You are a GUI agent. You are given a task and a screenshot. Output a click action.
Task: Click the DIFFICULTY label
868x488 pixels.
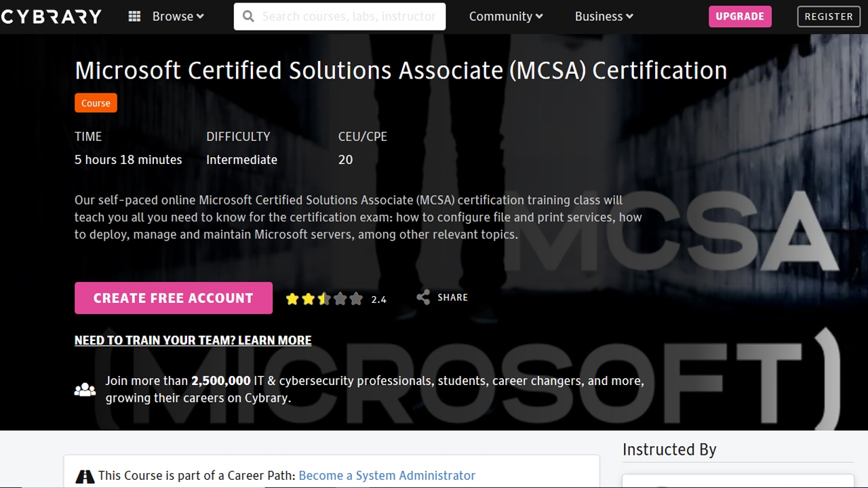coord(238,137)
